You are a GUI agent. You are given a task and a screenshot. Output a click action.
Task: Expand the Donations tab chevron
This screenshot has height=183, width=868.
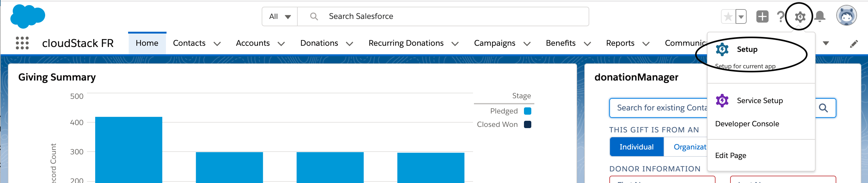coord(350,44)
